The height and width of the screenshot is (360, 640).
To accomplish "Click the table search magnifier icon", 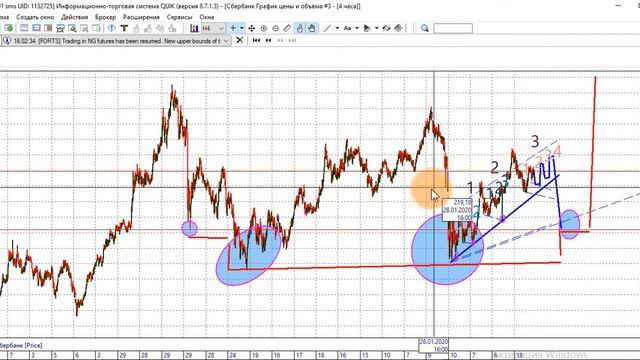I will pos(72,28).
